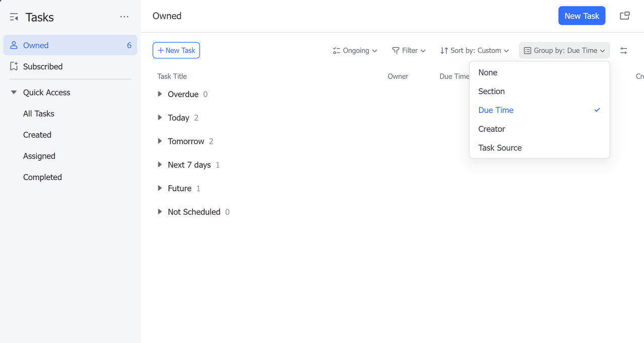Select Creator grouping option
This screenshot has width=644, height=343.
pyautogui.click(x=492, y=129)
